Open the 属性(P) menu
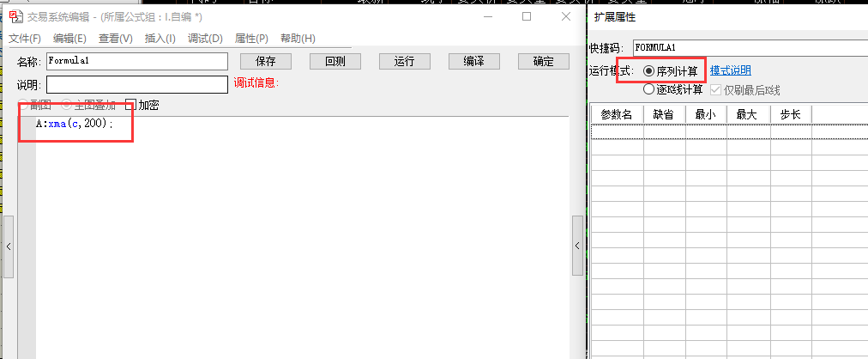Screen dimensions: 868x359 tap(251, 39)
